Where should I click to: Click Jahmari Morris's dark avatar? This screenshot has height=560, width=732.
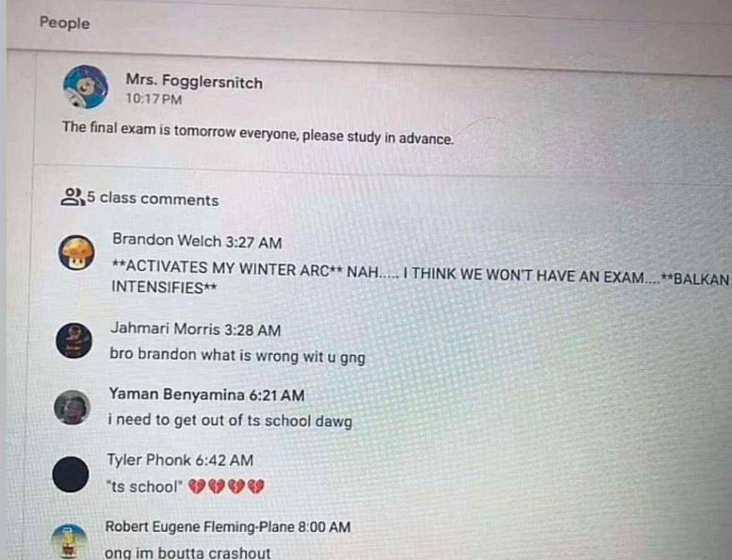click(74, 340)
